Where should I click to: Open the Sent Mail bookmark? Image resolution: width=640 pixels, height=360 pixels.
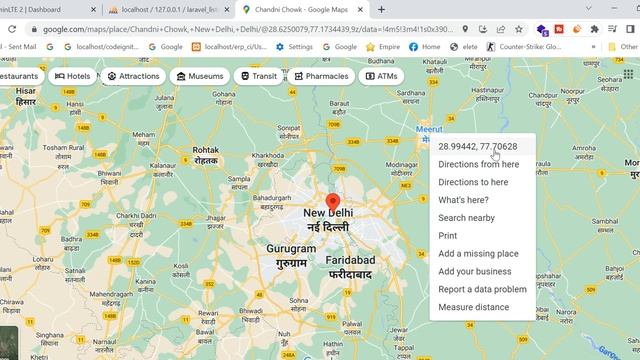(x=19, y=47)
